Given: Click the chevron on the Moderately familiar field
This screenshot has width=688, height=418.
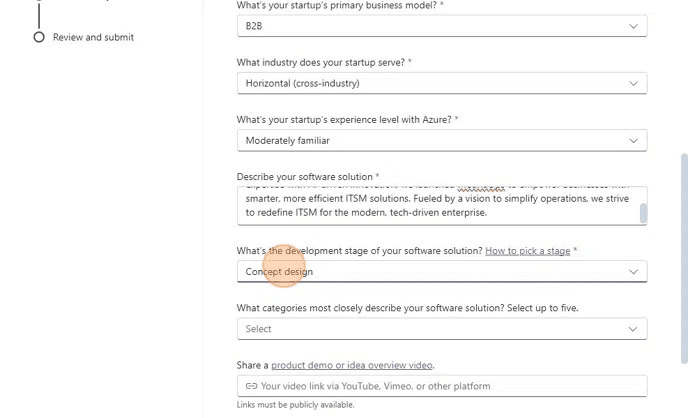Looking at the screenshot, I should pyautogui.click(x=633, y=141).
